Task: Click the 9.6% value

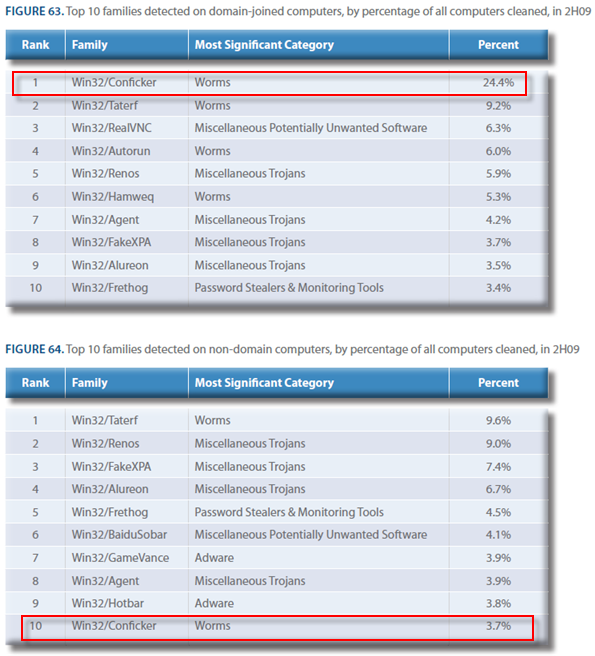Action: coord(498,420)
